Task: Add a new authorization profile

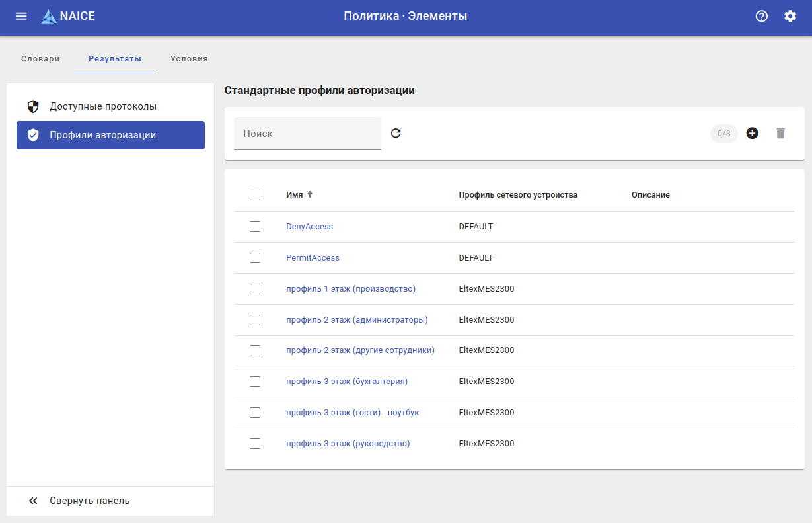Action: pyautogui.click(x=752, y=133)
